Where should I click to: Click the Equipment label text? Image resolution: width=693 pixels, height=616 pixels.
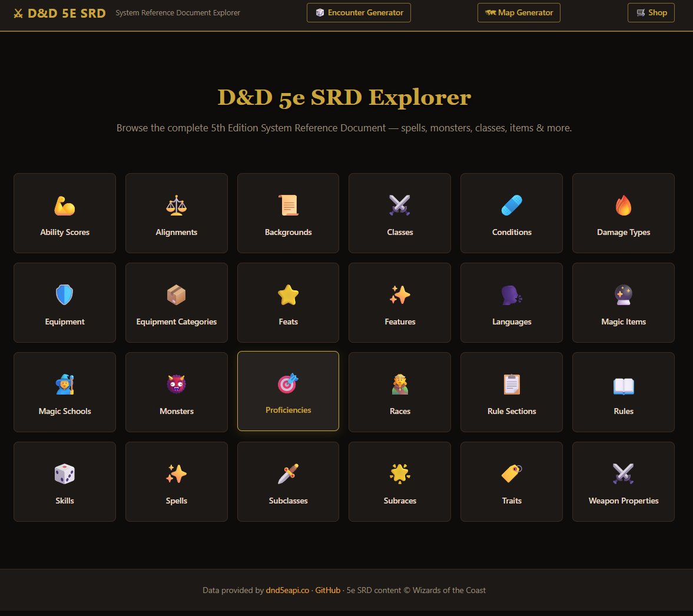(65, 322)
